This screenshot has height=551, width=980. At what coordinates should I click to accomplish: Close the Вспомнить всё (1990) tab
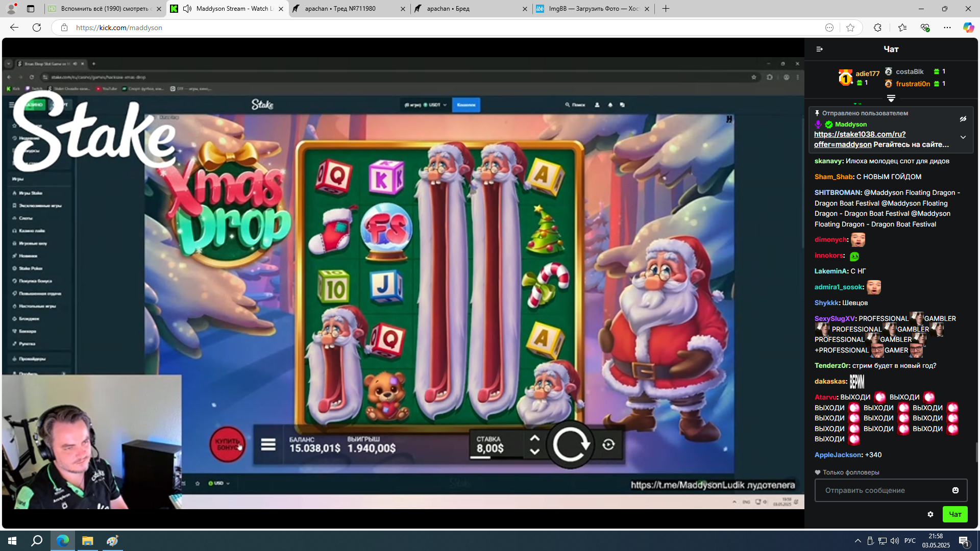coord(159,9)
